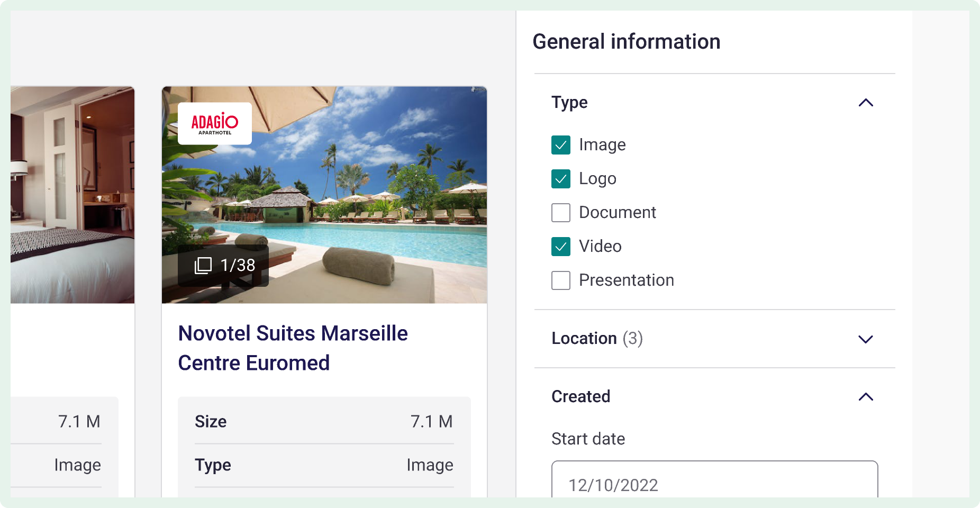Click the Adagio Aparthotel logo badge
980x508 pixels.
coord(215,123)
